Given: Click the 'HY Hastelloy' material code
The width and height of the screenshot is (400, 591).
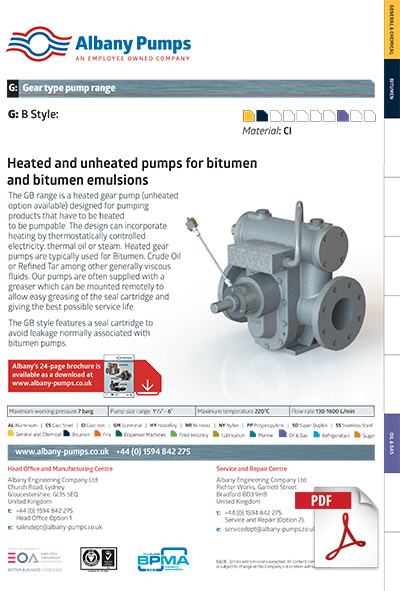Looking at the screenshot, I should coord(164,425).
